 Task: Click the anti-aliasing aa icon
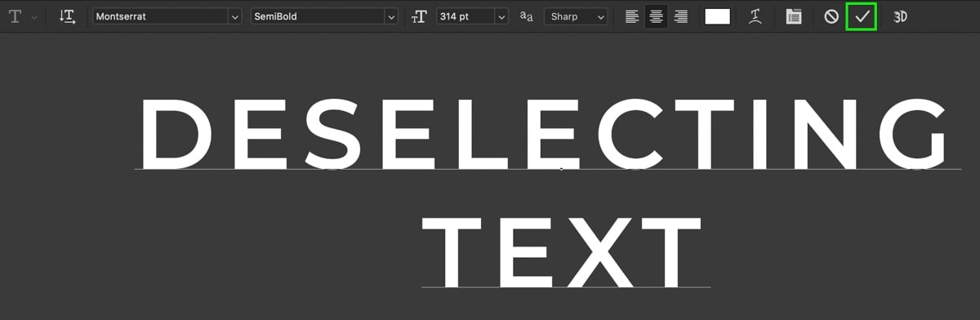tap(527, 16)
